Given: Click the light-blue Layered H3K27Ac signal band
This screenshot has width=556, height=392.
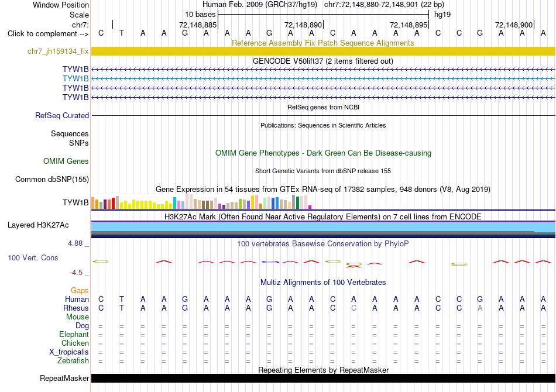Looking at the screenshot, I should point(323,226).
